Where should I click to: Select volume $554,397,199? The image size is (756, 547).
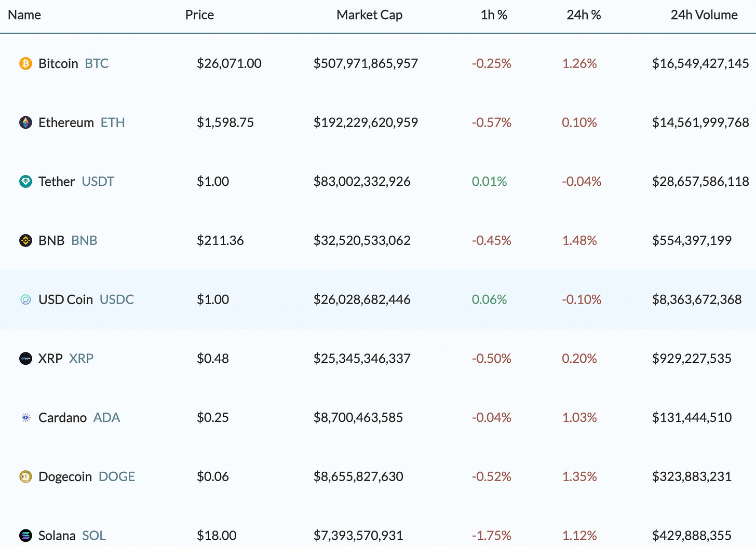(x=692, y=241)
